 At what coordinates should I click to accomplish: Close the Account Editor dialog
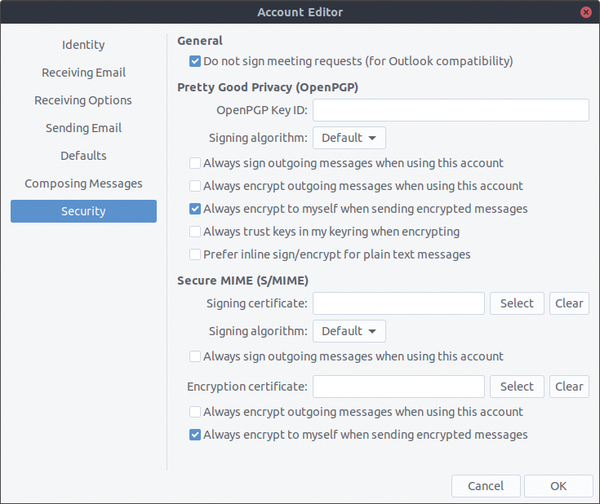tap(584, 12)
